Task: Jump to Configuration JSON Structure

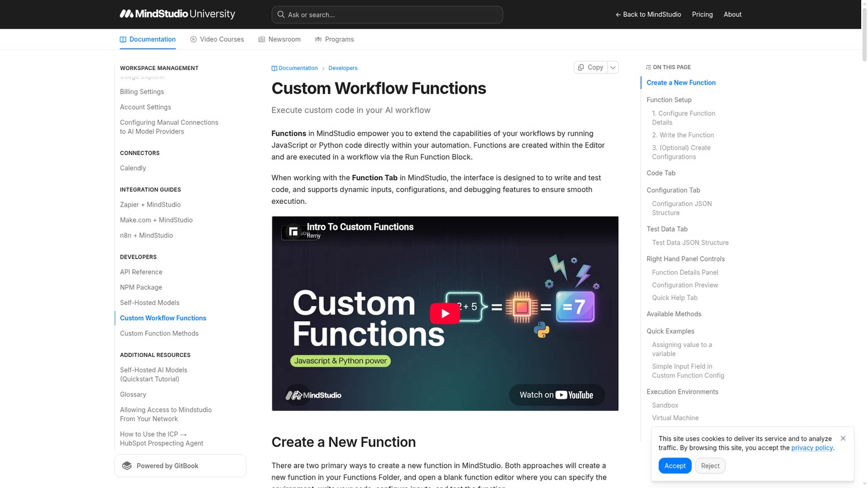Action: (x=682, y=208)
